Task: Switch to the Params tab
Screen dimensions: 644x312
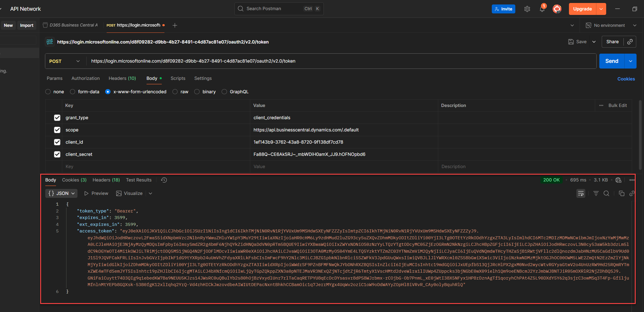Action: point(55,78)
